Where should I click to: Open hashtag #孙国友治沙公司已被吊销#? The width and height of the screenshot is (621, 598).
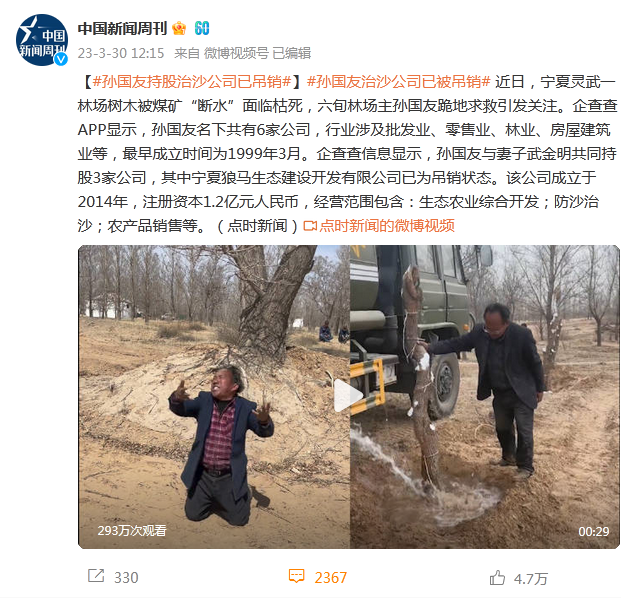coord(399,82)
